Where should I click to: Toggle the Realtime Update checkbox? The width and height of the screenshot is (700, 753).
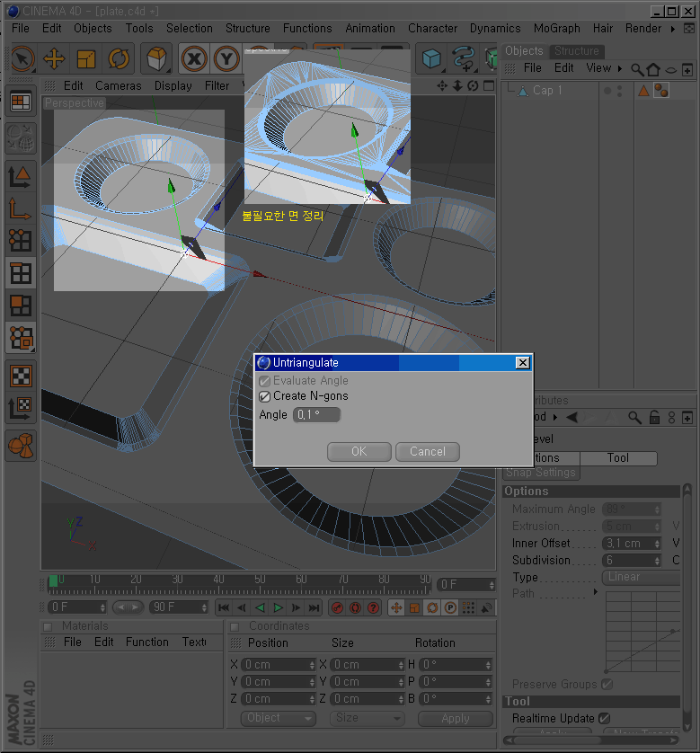(x=605, y=719)
